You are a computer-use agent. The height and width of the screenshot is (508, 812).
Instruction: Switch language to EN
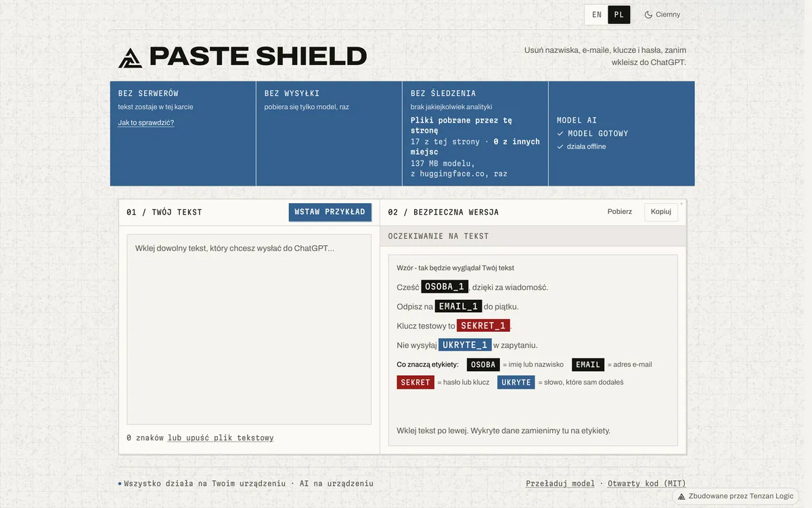pyautogui.click(x=596, y=14)
